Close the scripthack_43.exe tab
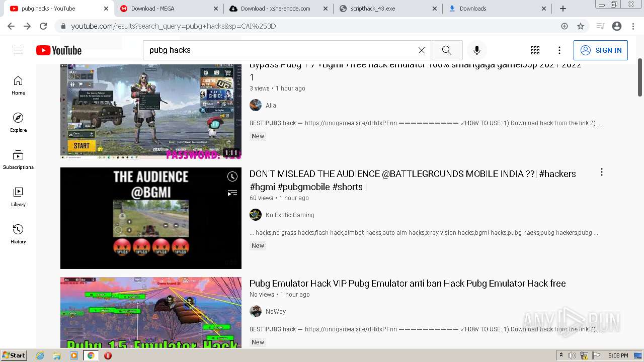 pos(435,9)
